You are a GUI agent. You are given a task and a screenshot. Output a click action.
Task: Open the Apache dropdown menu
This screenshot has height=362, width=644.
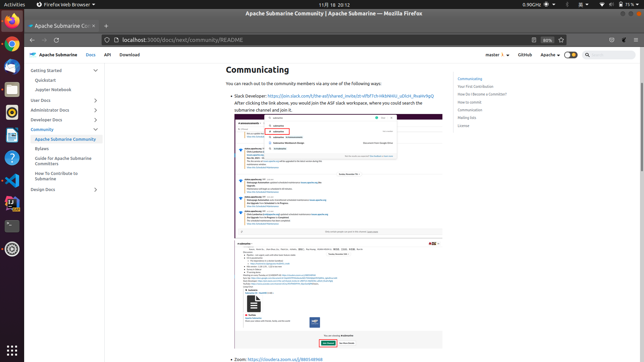550,55
